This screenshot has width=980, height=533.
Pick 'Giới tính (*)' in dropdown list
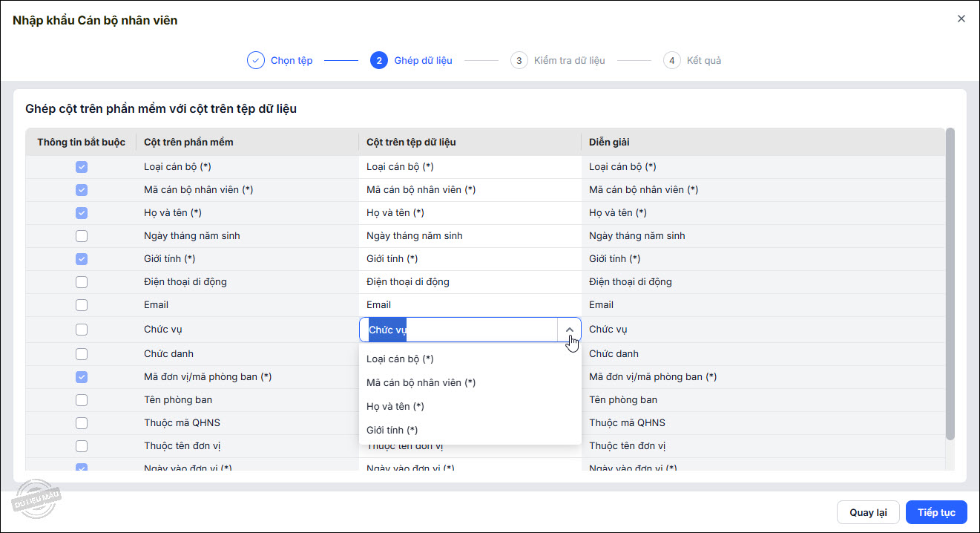(392, 431)
